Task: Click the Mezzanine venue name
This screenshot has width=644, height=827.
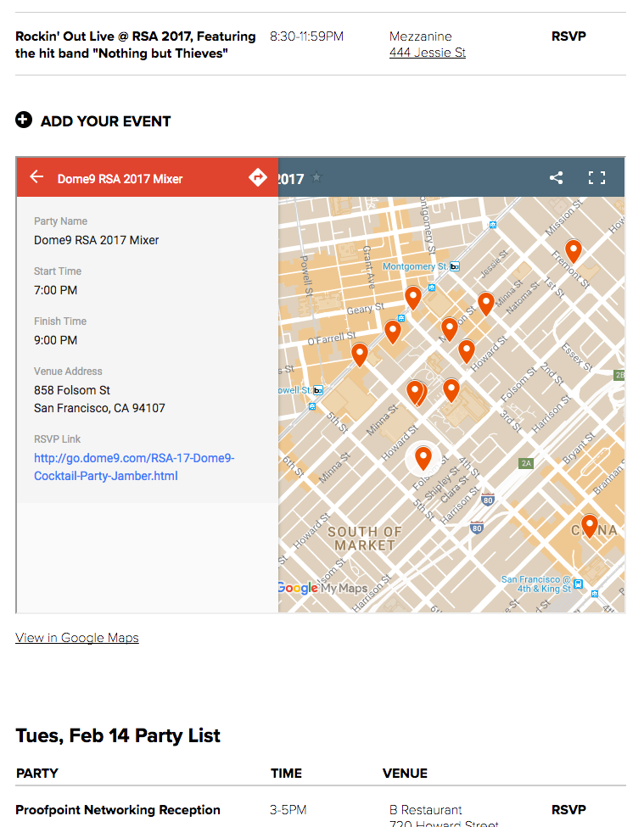Action: [x=420, y=36]
